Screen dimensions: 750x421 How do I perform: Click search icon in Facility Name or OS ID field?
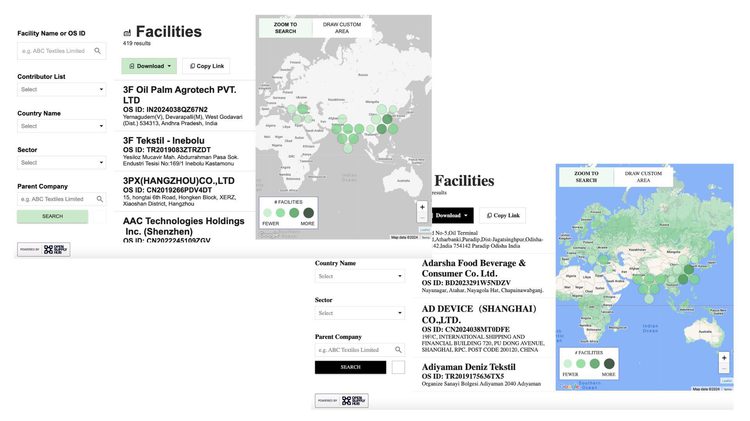click(98, 51)
